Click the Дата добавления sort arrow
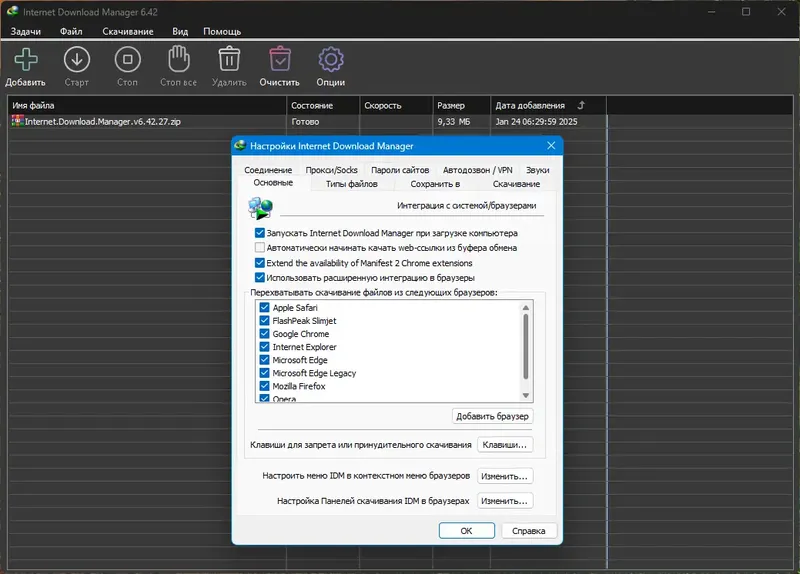The height and width of the screenshot is (574, 800). coord(581,105)
